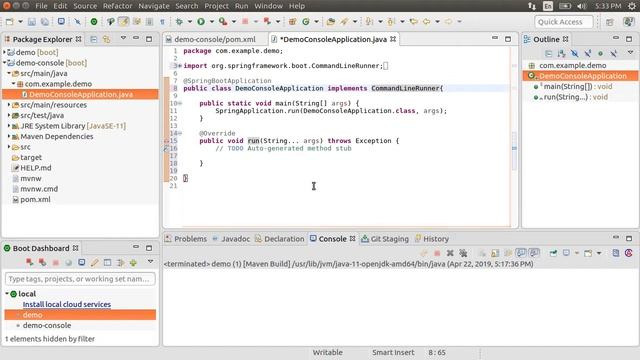The width and height of the screenshot is (640, 360).
Task: Select HELP.md in Package Explorer
Action: 36,168
